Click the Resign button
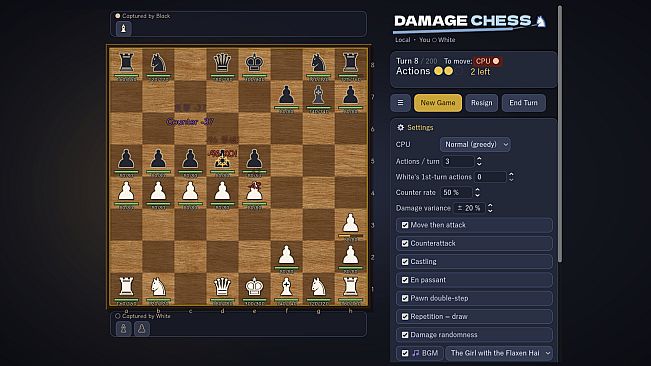The image size is (651, 366). tap(482, 102)
